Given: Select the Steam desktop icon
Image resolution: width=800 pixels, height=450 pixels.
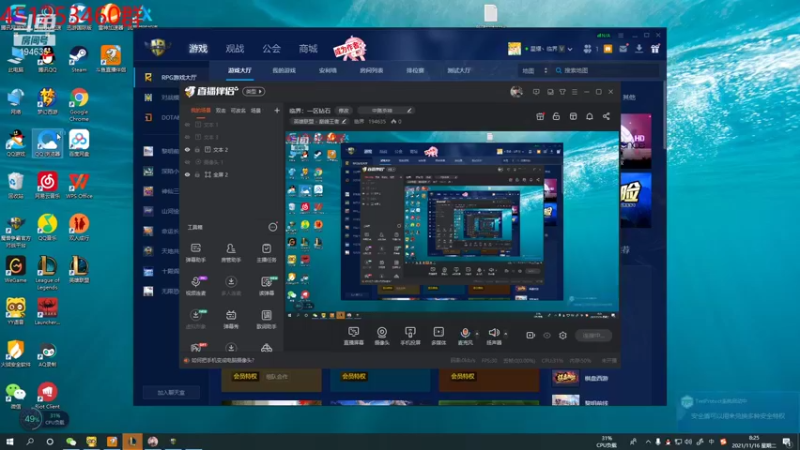Looking at the screenshot, I should point(79,59).
